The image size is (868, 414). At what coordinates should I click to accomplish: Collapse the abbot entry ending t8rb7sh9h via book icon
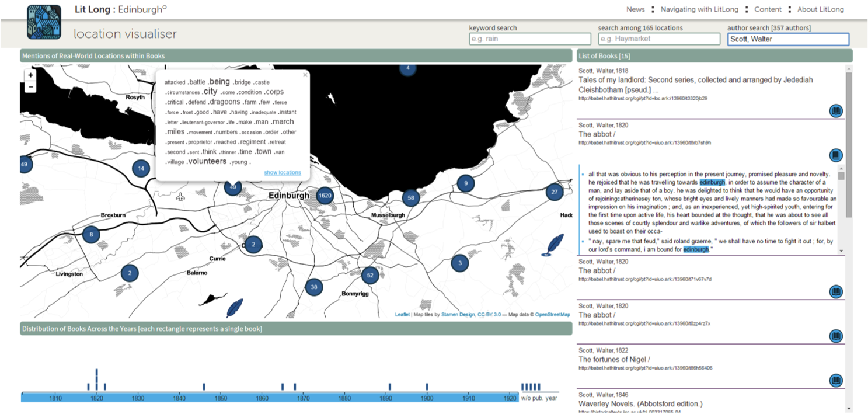click(x=836, y=155)
